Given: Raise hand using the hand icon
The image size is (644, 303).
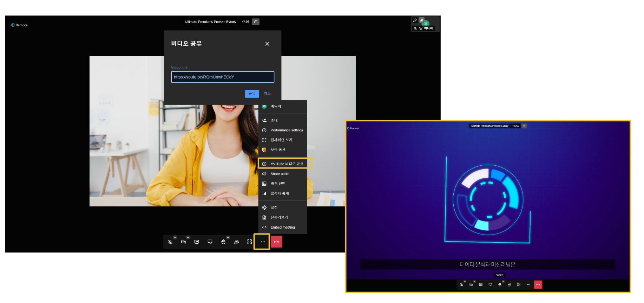Looking at the screenshot, I should 223,242.
